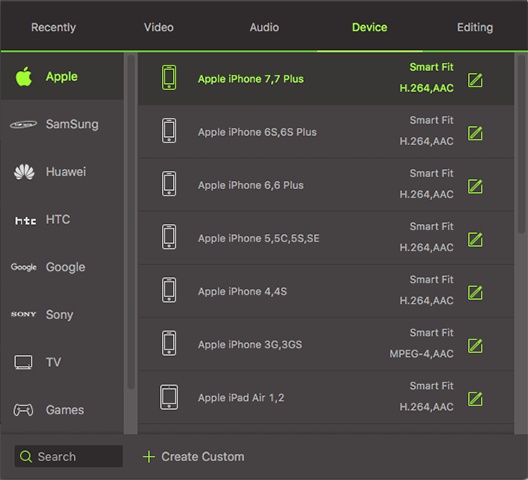Click the device list vertical scrollbar
528x480 pixels.
click(521, 143)
